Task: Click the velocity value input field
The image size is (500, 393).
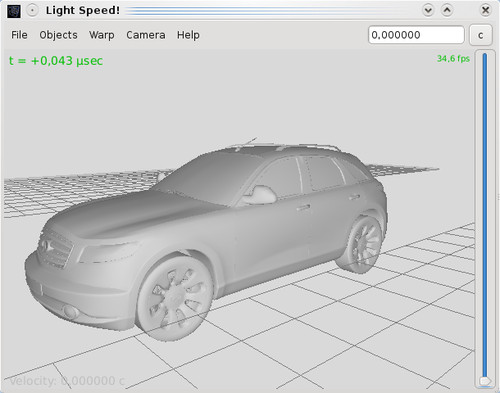Action: coord(416,35)
